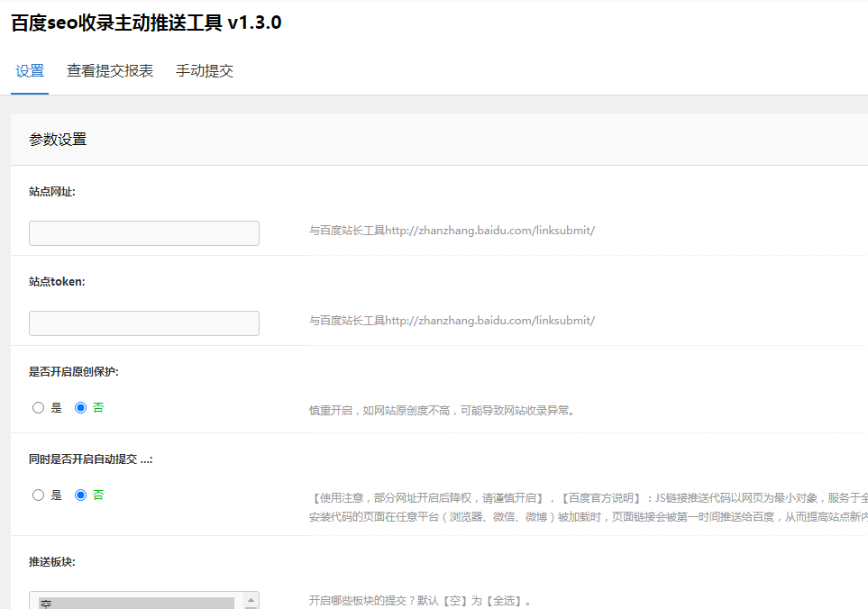Click the 同时是否开启自动提交 field label
This screenshot has height=609, width=868.
tap(90, 459)
